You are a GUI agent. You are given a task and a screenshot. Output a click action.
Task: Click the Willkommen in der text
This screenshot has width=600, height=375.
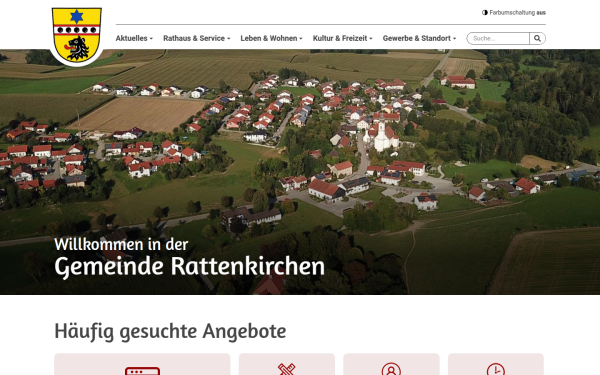[121, 245]
